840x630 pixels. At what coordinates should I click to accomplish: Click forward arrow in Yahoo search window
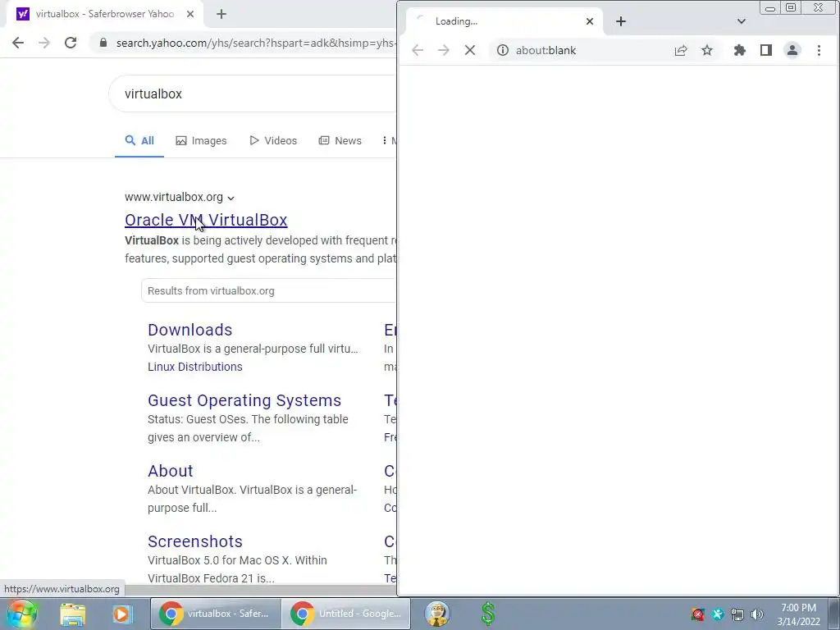coord(44,43)
